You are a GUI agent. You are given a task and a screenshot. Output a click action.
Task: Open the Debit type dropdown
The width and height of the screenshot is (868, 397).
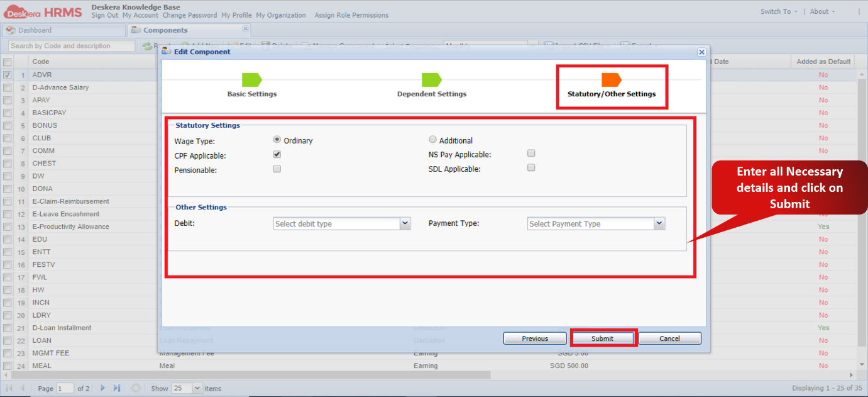point(405,223)
